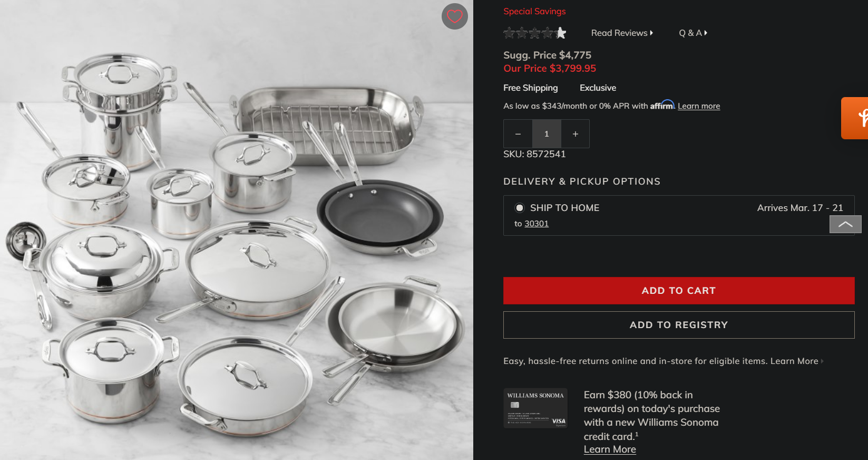Click the scroll-to-top chevron button
The image size is (868, 460).
845,224
